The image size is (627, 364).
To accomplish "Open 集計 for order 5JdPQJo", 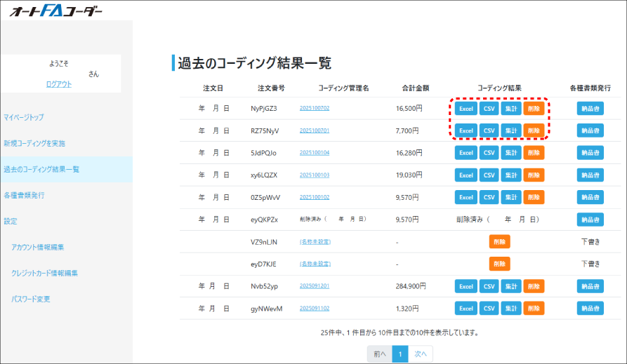I will (511, 153).
